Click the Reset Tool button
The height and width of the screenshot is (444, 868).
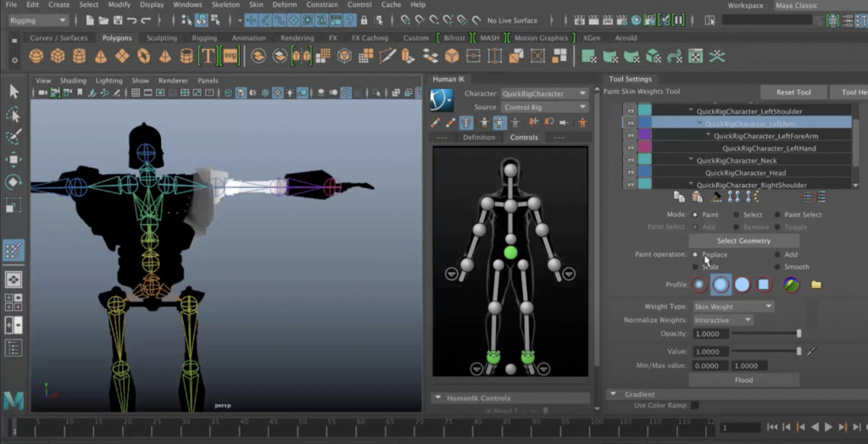pyautogui.click(x=793, y=92)
